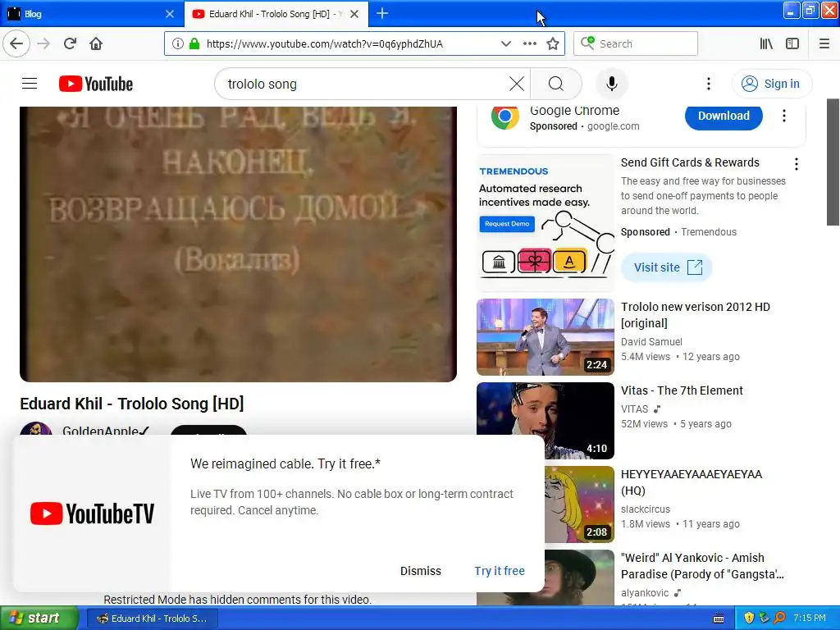Viewport: 840px width, 630px height.
Task: Open 'Weird' Al Yankovic Amish Paradise title
Action: pyautogui.click(x=702, y=566)
